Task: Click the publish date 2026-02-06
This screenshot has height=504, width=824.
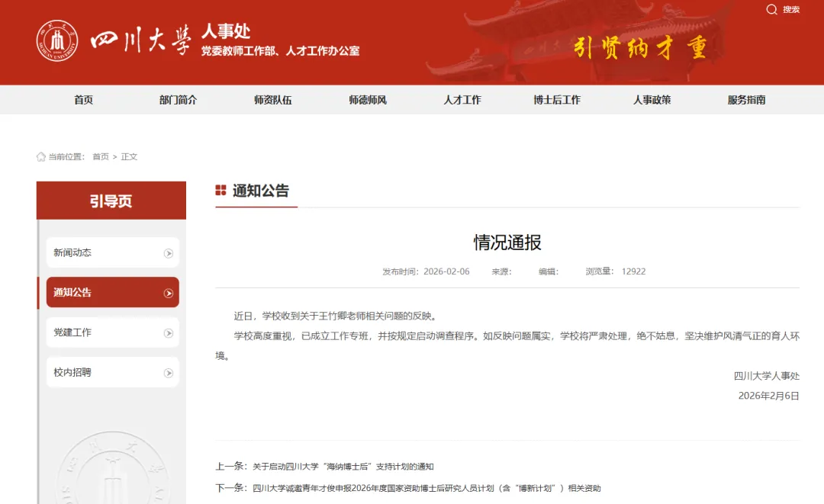Action: 446,271
